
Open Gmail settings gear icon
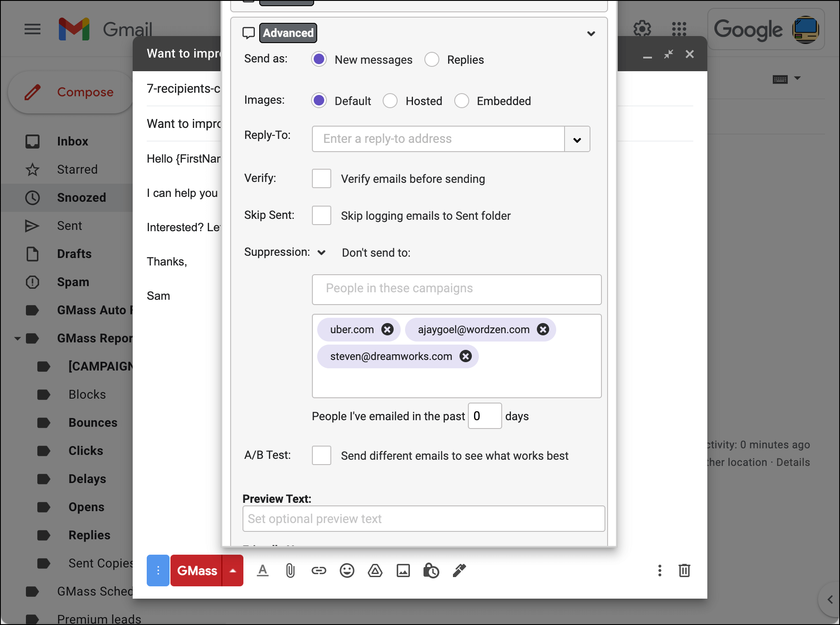642,29
